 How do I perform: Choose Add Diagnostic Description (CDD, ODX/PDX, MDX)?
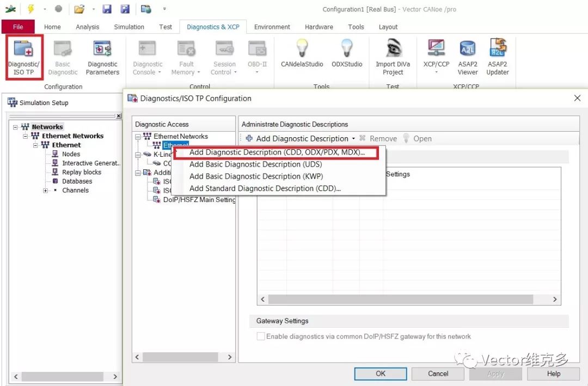(x=277, y=152)
